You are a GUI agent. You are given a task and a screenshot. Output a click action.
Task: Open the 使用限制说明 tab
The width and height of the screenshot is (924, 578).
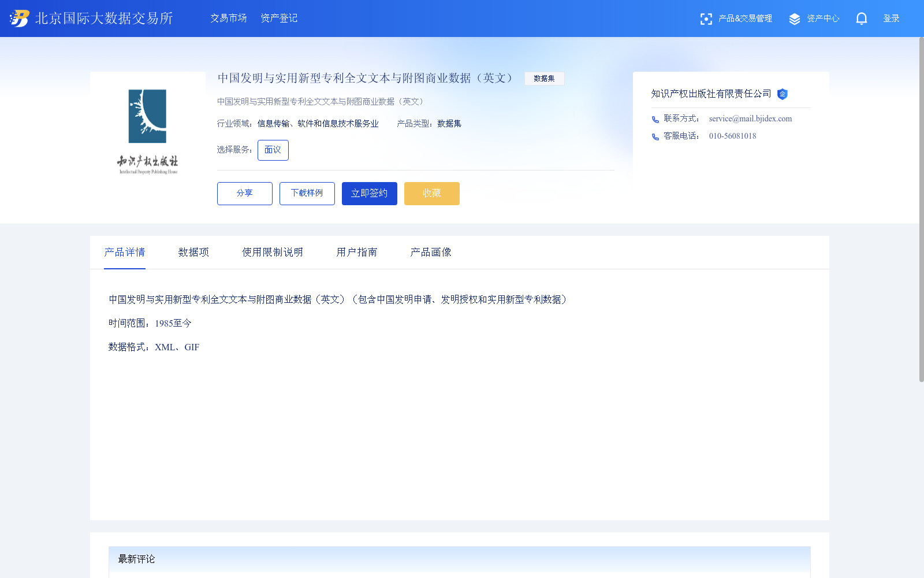(x=273, y=253)
